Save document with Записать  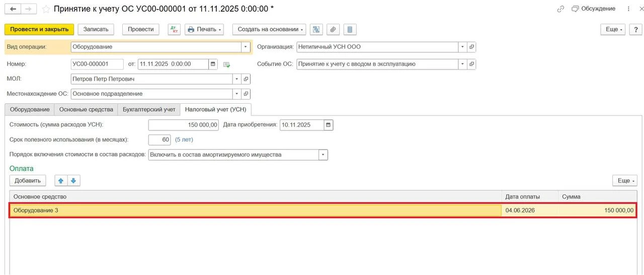(96, 29)
